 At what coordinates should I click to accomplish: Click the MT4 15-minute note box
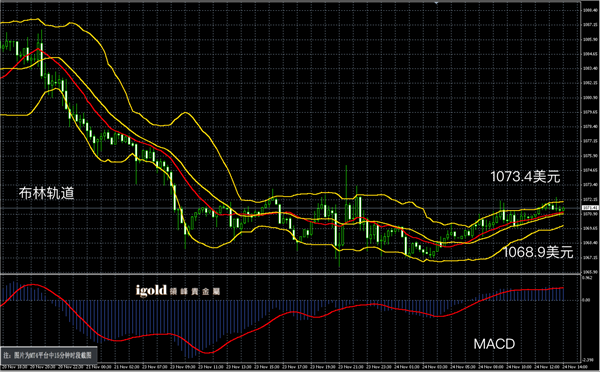coord(49,355)
